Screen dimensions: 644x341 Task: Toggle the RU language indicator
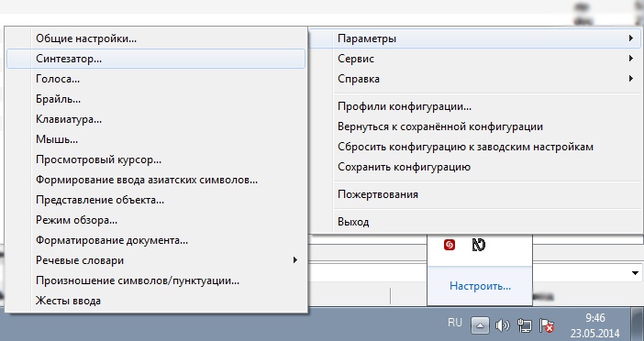pyautogui.click(x=455, y=323)
